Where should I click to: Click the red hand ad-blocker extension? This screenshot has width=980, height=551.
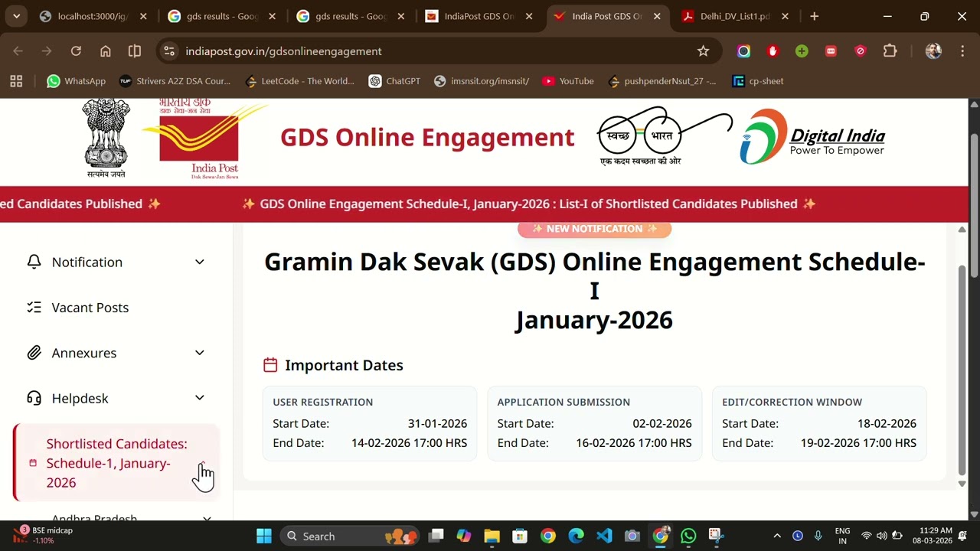[x=773, y=51]
